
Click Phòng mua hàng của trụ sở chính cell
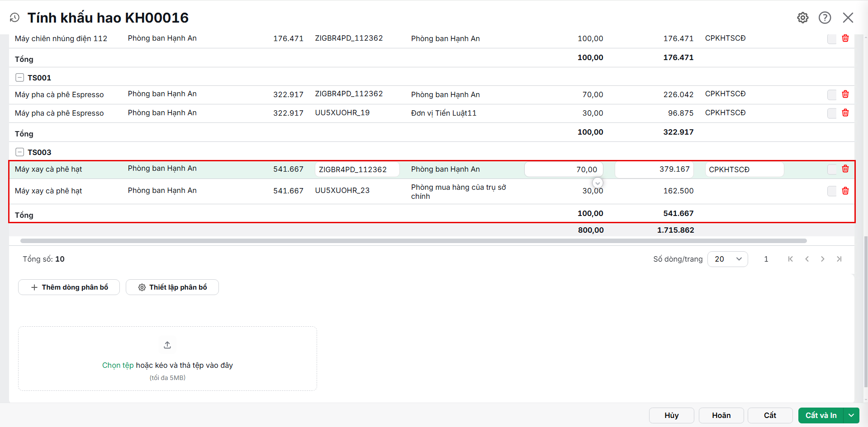click(459, 192)
